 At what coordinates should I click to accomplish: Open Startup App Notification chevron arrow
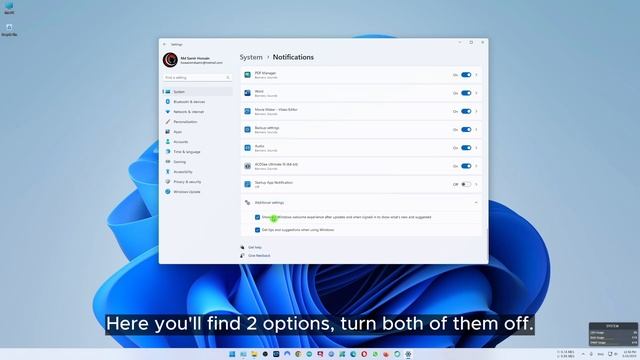(476, 184)
